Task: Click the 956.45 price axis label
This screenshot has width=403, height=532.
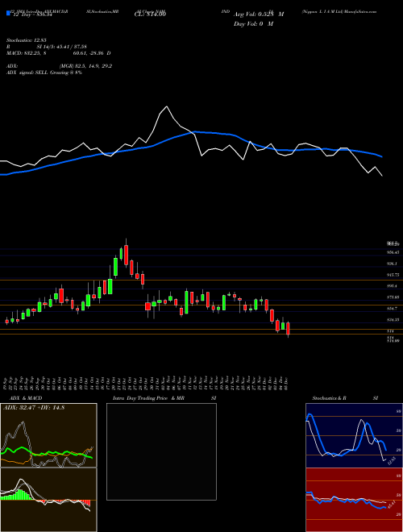Action: click(393, 252)
